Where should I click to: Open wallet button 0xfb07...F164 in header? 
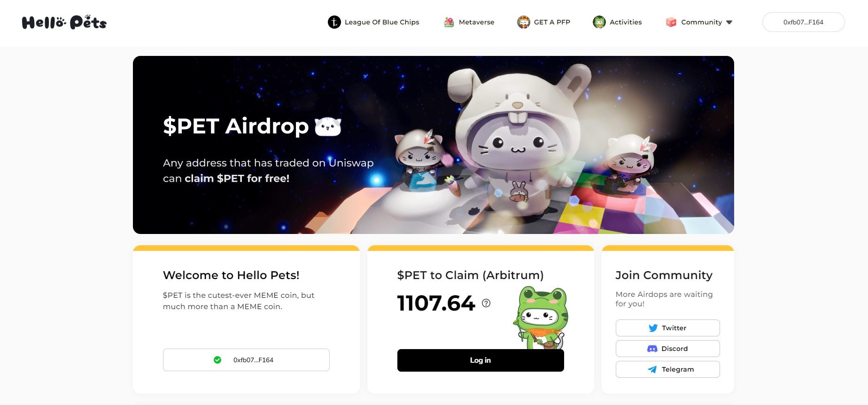[803, 22]
